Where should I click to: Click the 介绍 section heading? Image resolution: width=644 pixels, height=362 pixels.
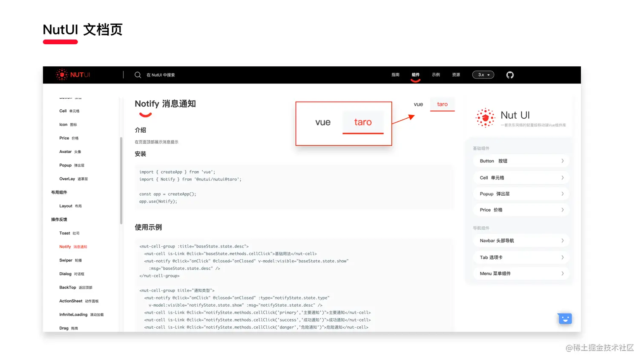(x=141, y=130)
